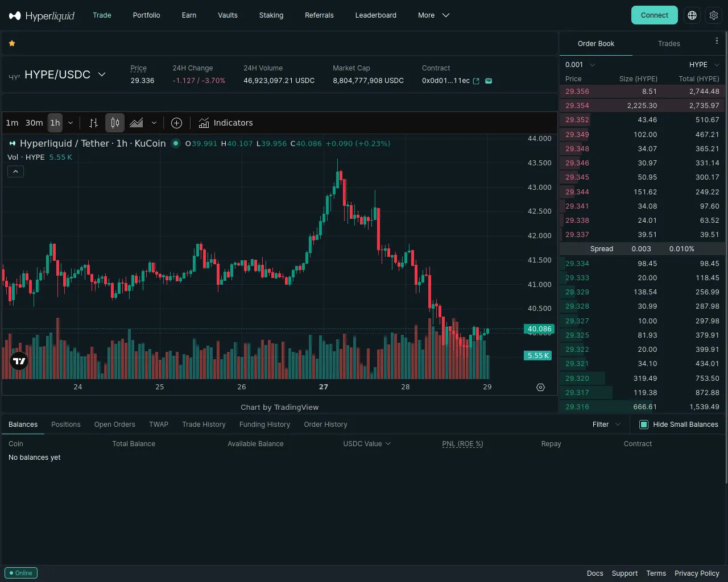Screen dimensions: 728x582
Task: Click the wallet icon next to contract
Action: 489,81
